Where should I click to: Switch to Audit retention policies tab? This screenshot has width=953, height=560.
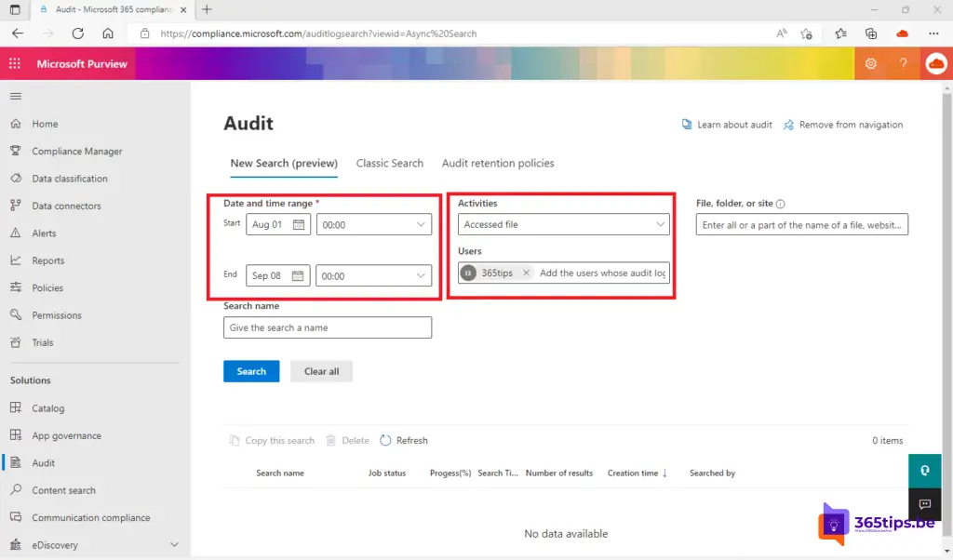coord(498,164)
